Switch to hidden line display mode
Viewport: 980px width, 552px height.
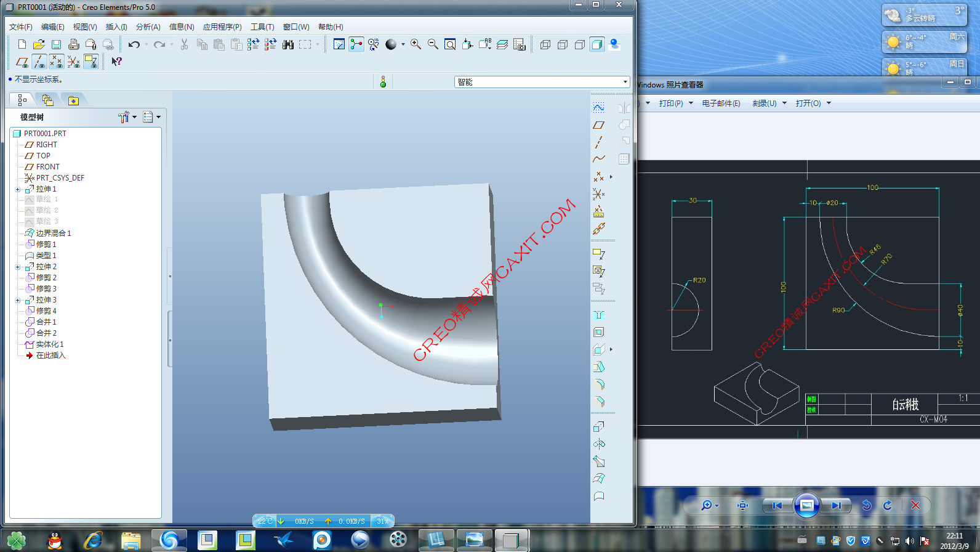coord(562,44)
